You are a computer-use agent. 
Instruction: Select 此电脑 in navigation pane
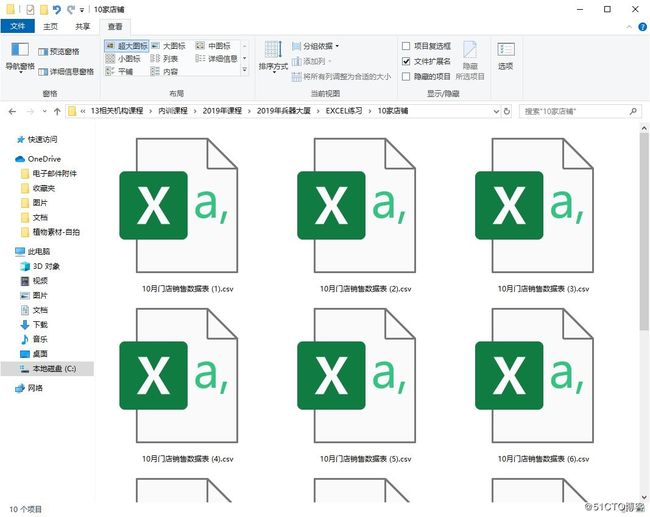(33, 252)
